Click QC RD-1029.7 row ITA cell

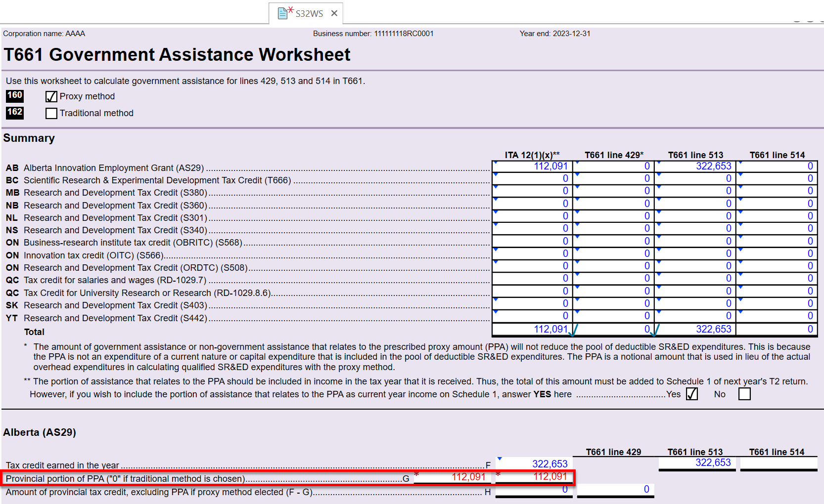click(533, 278)
